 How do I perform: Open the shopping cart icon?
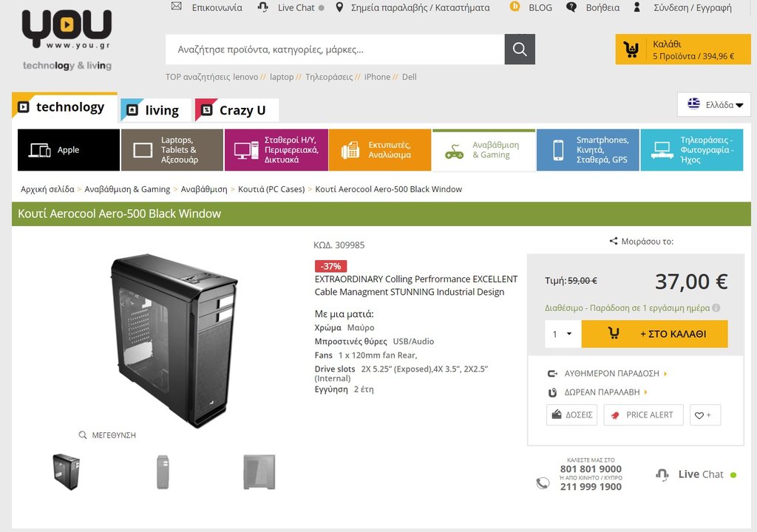pyautogui.click(x=631, y=50)
